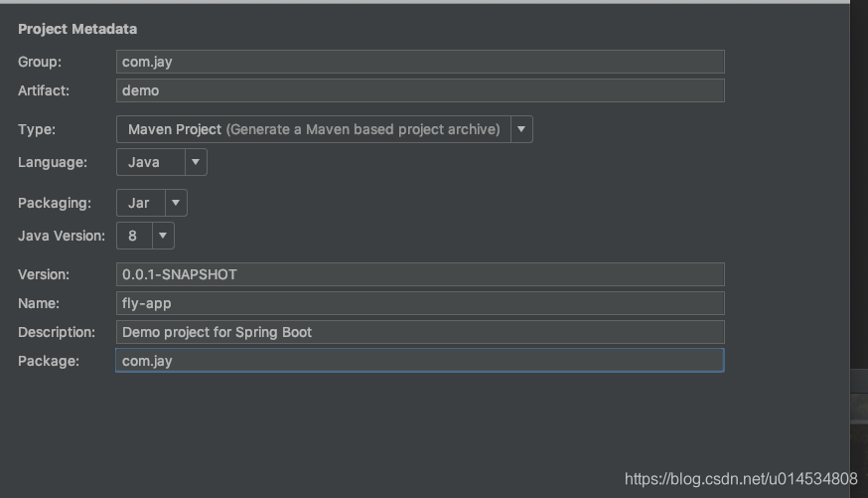Click the Name field containing fly-app
Viewport: 868px width, 498px height.
click(419, 303)
